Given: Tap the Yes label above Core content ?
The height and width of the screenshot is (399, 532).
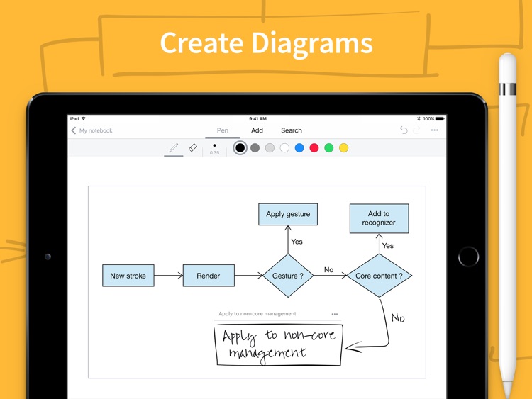Looking at the screenshot, I should point(388,246).
